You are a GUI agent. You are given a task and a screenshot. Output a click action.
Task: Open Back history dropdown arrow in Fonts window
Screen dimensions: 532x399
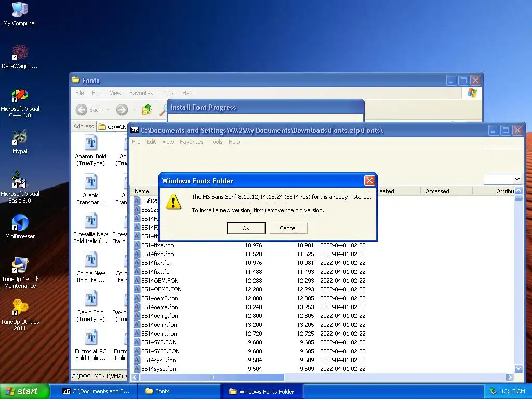click(x=108, y=110)
